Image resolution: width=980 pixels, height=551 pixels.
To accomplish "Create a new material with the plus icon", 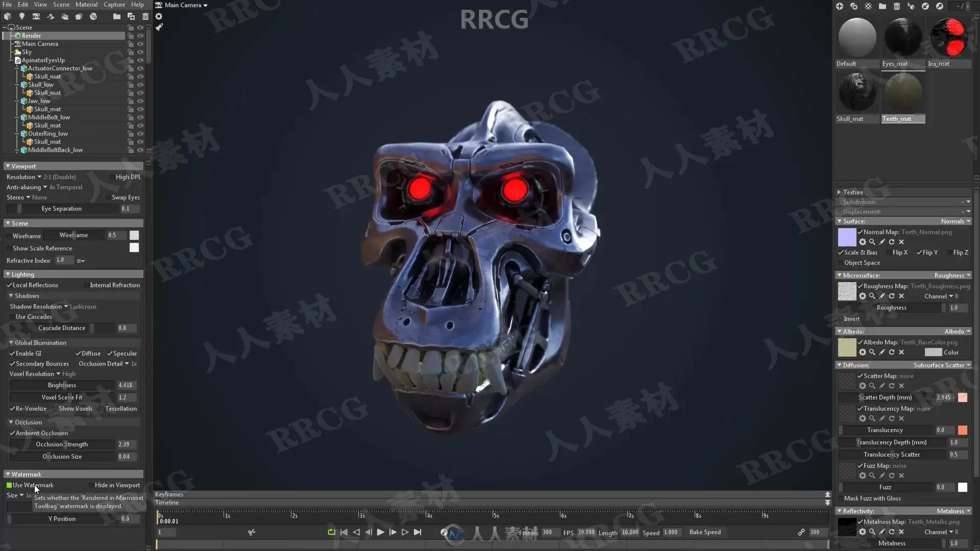I will click(840, 6).
